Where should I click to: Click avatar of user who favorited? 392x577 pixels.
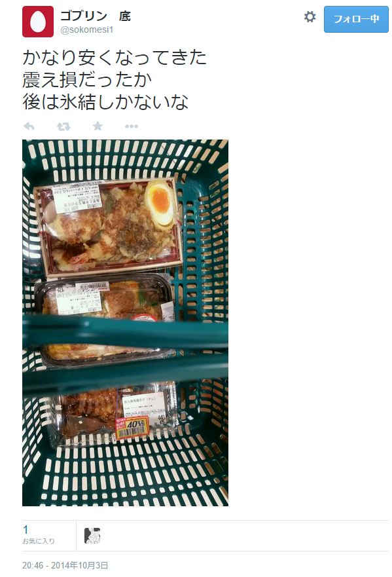coord(92,536)
